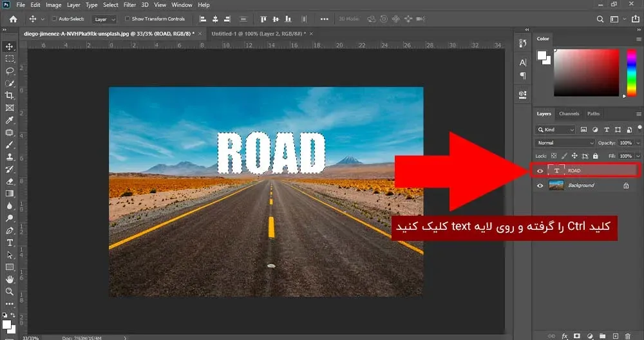Image resolution: width=644 pixels, height=340 pixels.
Task: Switch to the Channels tab
Action: coord(569,114)
